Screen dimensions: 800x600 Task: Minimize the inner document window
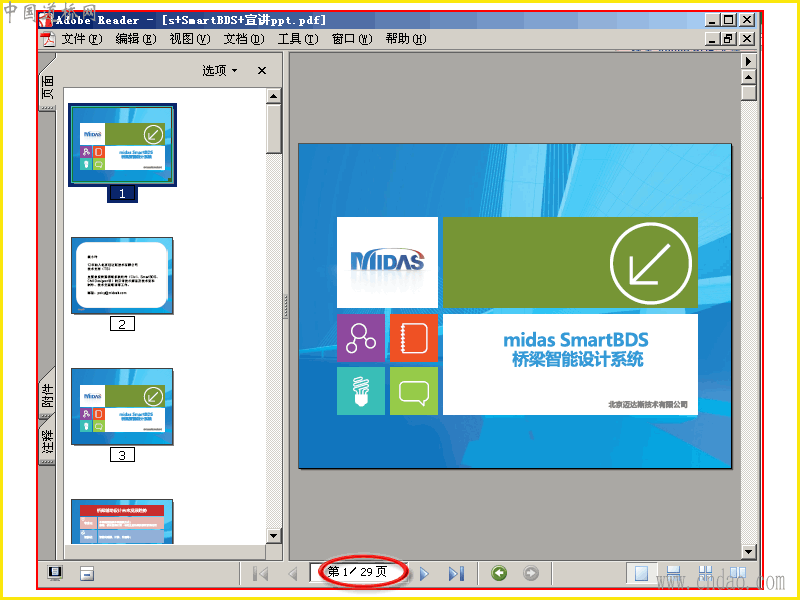point(713,39)
